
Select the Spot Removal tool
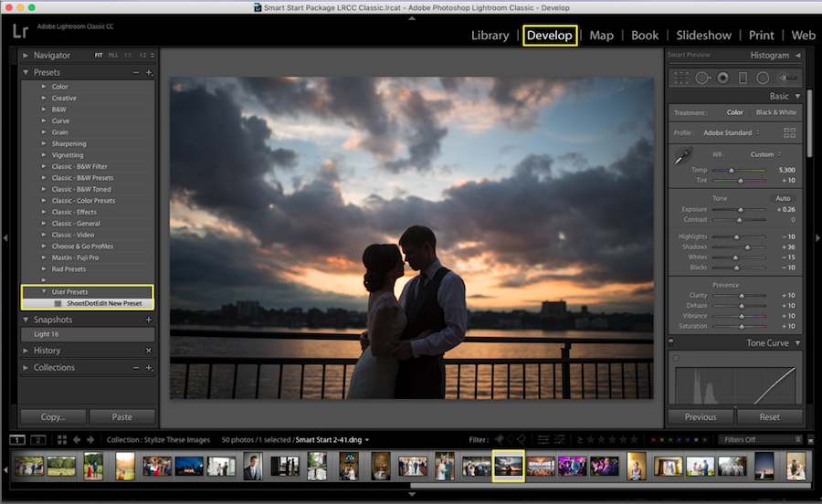[702, 78]
